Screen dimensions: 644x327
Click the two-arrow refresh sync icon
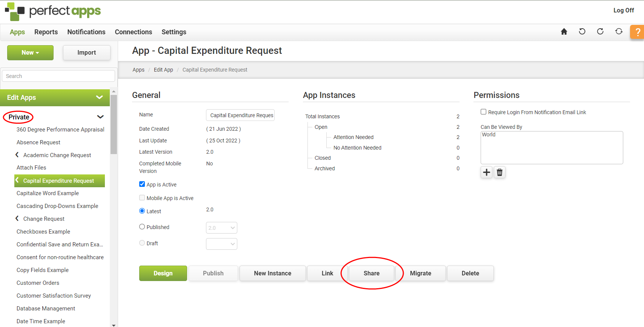click(619, 32)
